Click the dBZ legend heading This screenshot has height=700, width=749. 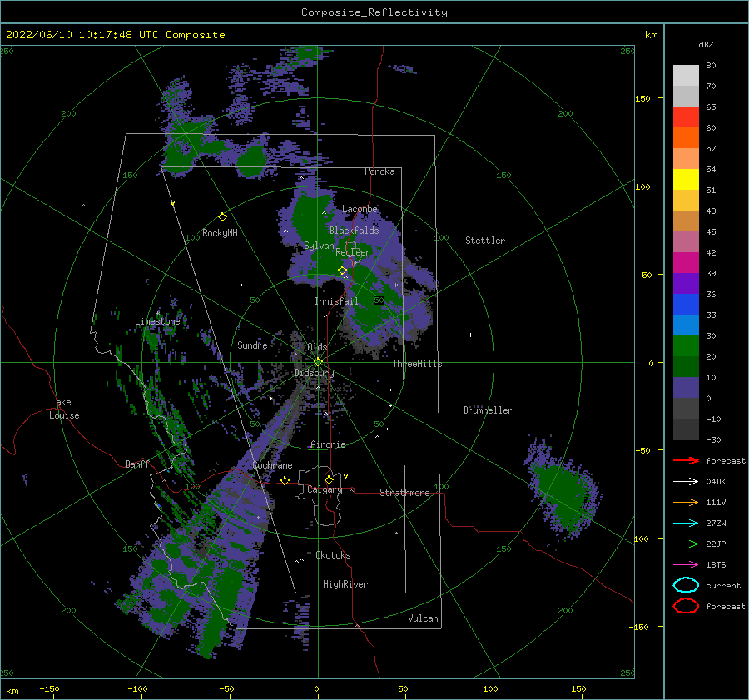point(706,45)
